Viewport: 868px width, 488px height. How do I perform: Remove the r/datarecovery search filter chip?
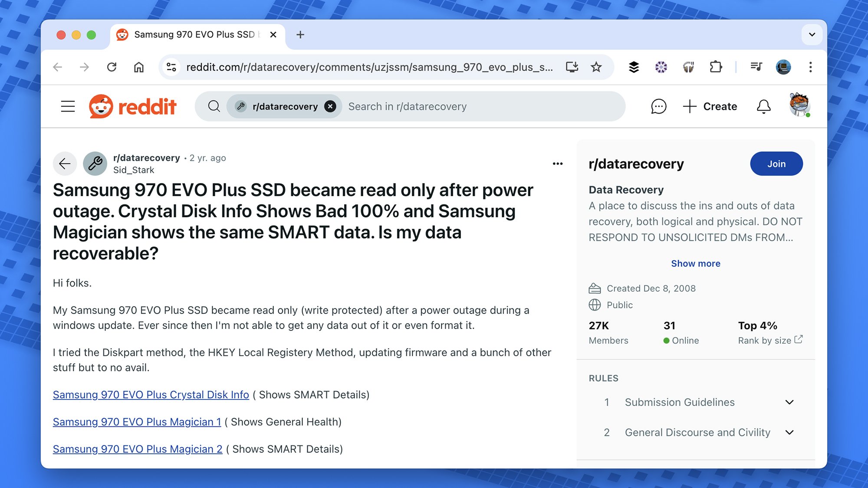330,106
